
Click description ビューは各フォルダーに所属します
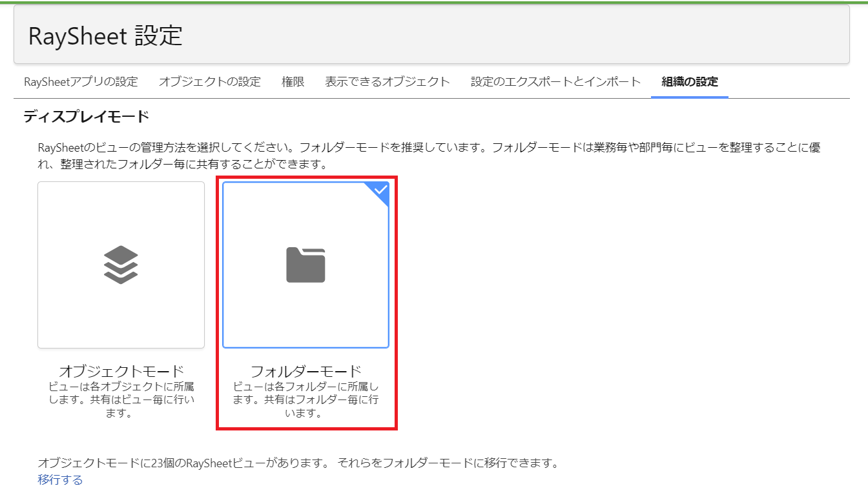(305, 400)
